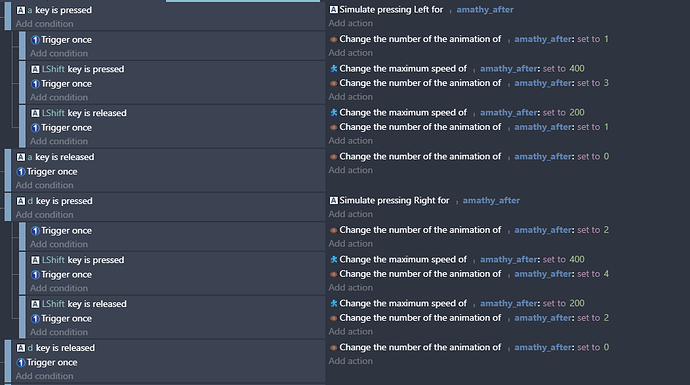
Task: Edit the 'set to 3' animation number action
Action: coord(470,83)
